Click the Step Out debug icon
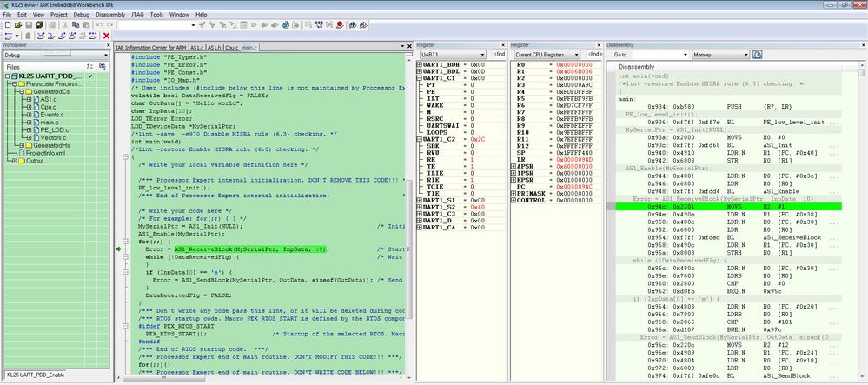Image resolution: width=868 pixels, height=385 pixels. 62,36
